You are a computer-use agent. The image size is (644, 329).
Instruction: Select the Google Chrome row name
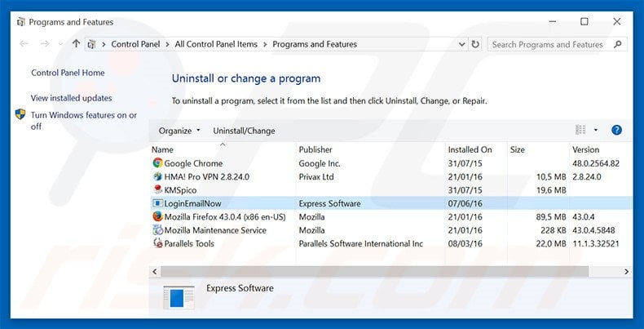193,163
